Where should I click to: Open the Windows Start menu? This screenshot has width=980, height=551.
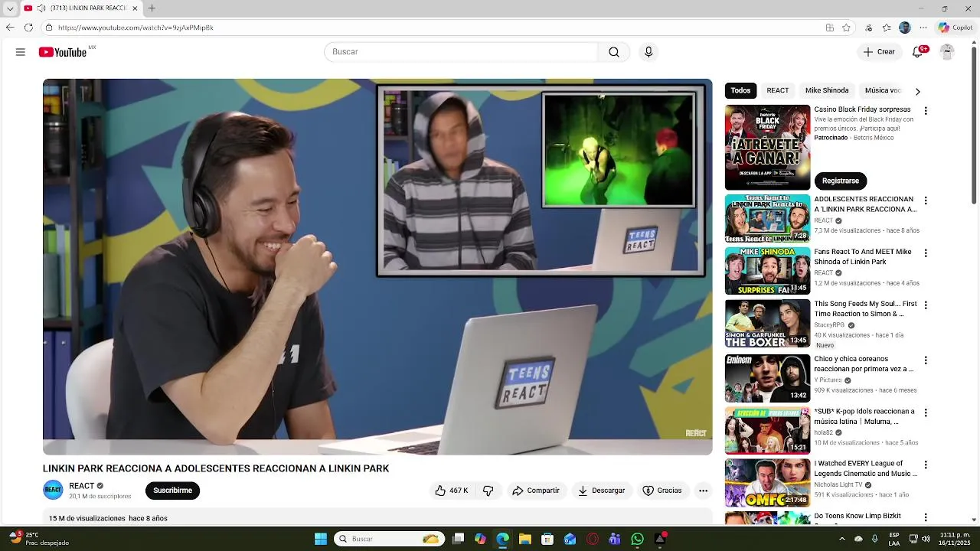point(321,539)
